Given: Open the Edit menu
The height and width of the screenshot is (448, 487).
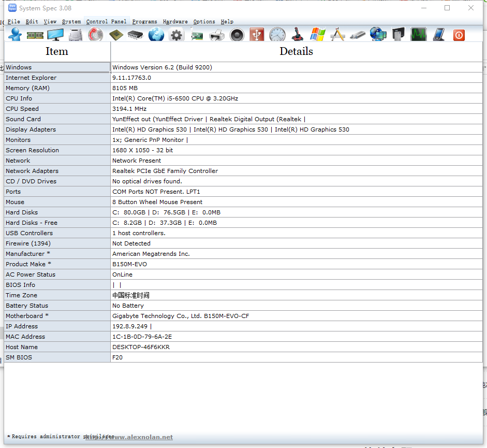Looking at the screenshot, I should [x=32, y=21].
